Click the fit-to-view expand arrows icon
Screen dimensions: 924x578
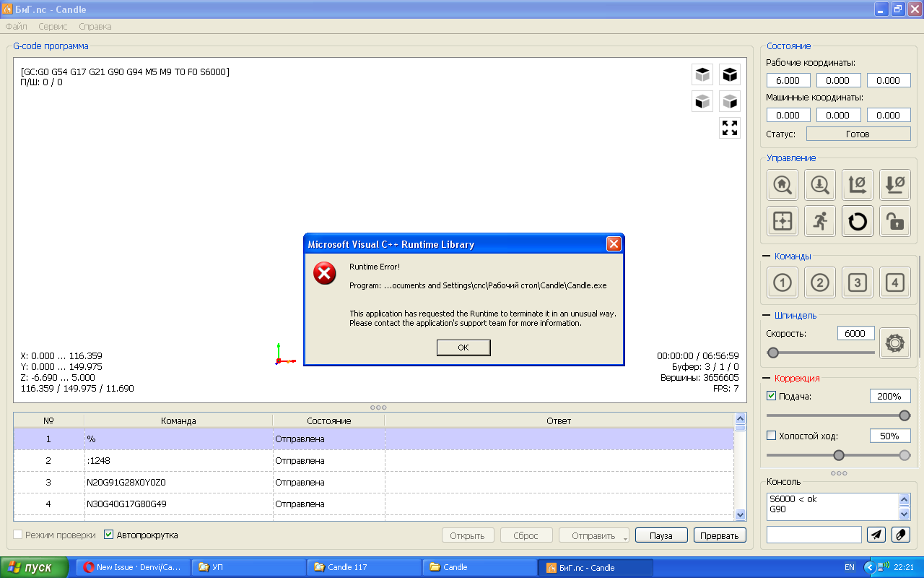(730, 128)
